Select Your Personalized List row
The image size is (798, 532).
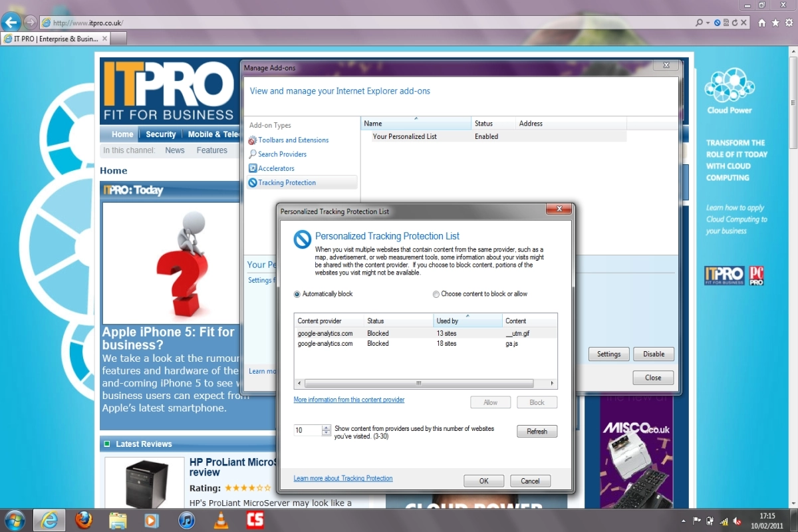pos(493,136)
